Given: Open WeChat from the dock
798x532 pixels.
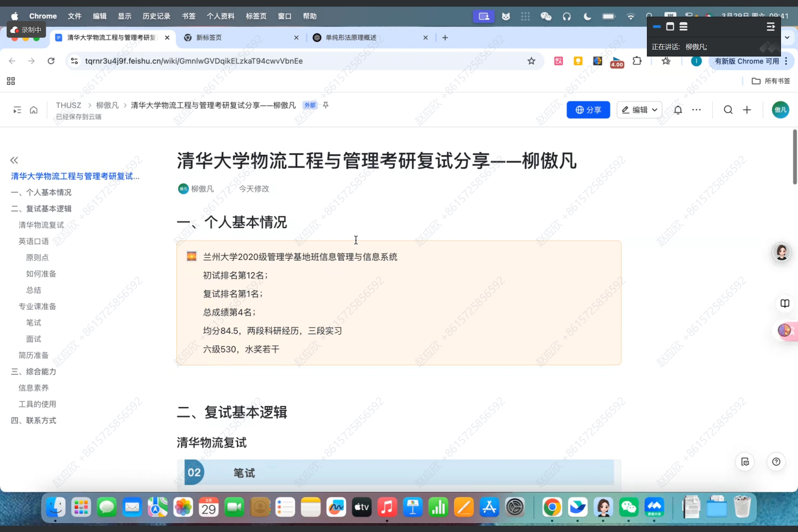Looking at the screenshot, I should tap(629, 507).
